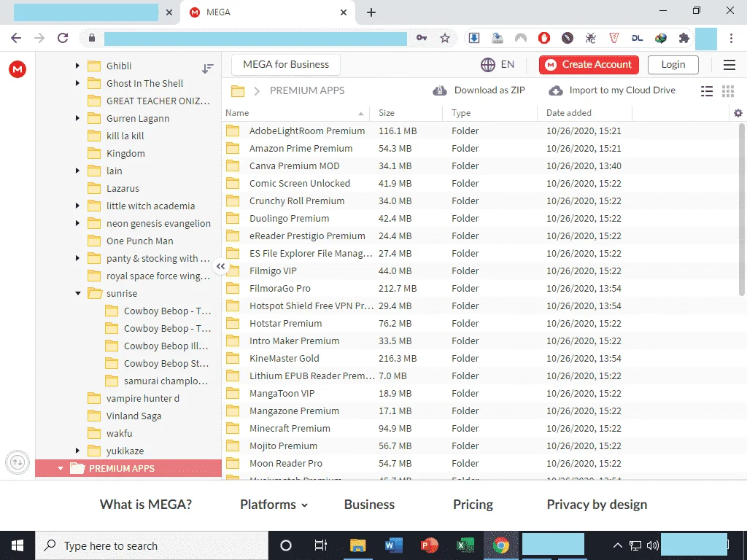Expand the yukikaze folder arrow
Image resolution: width=747 pixels, height=560 pixels.
(77, 451)
